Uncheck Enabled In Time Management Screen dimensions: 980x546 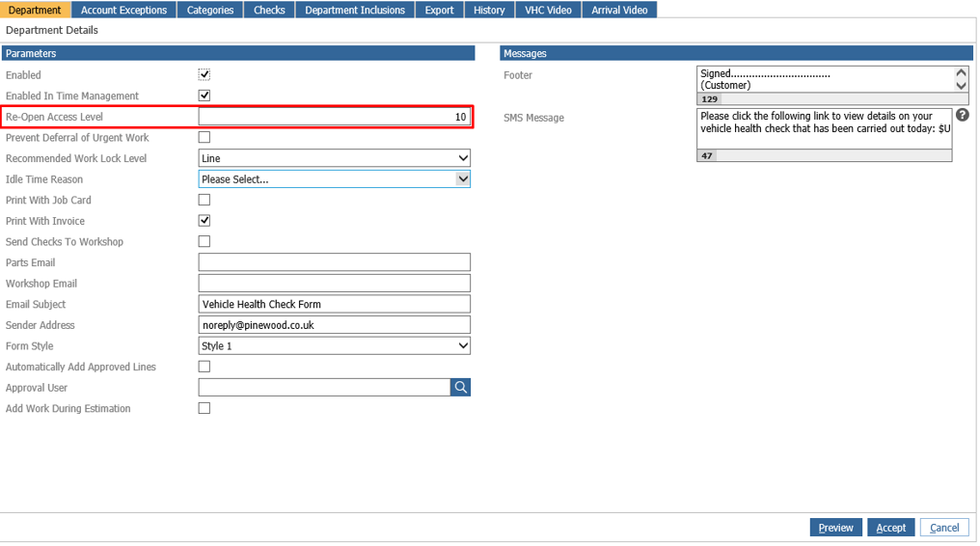point(204,96)
